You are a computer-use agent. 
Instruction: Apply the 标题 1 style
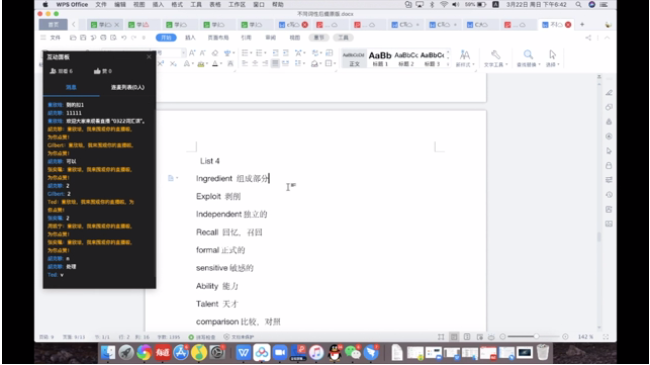click(380, 59)
